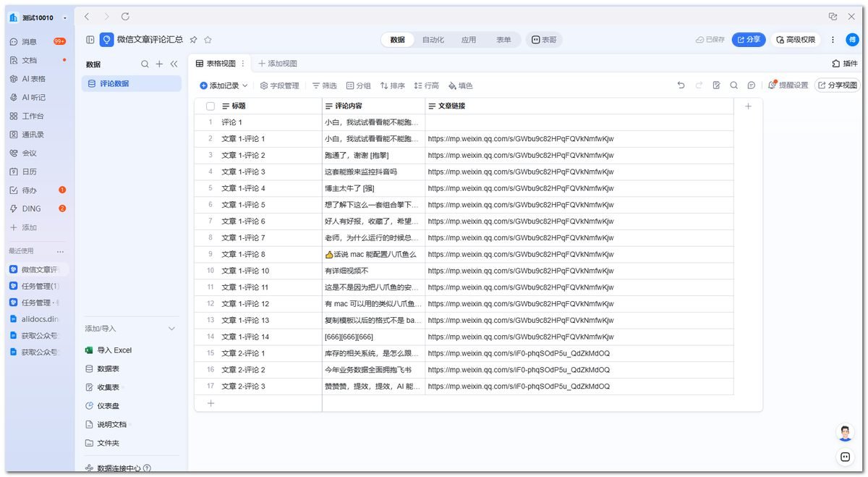
Task: Click the 分组 group button
Action: 358,85
